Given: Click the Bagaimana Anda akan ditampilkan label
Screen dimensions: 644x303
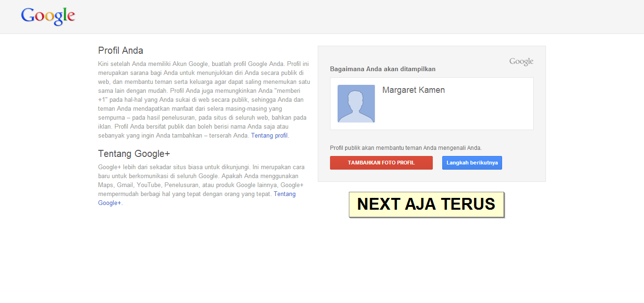Looking at the screenshot, I should pyautogui.click(x=383, y=69).
